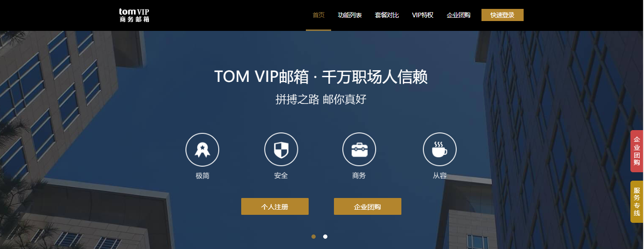Image resolution: width=644 pixels, height=249 pixels.
Task: Click the 极简 label text
Action: (202, 176)
